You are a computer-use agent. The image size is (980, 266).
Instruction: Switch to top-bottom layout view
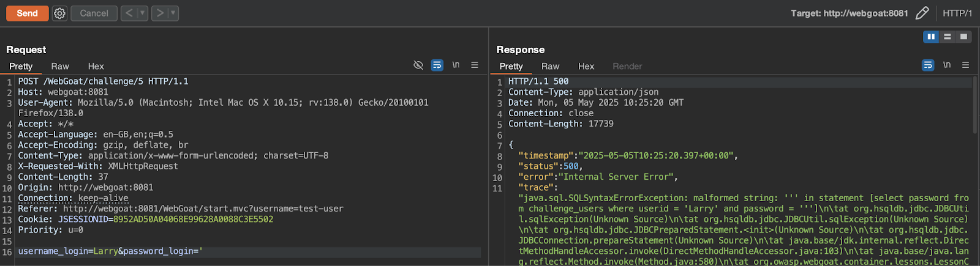[x=947, y=37]
